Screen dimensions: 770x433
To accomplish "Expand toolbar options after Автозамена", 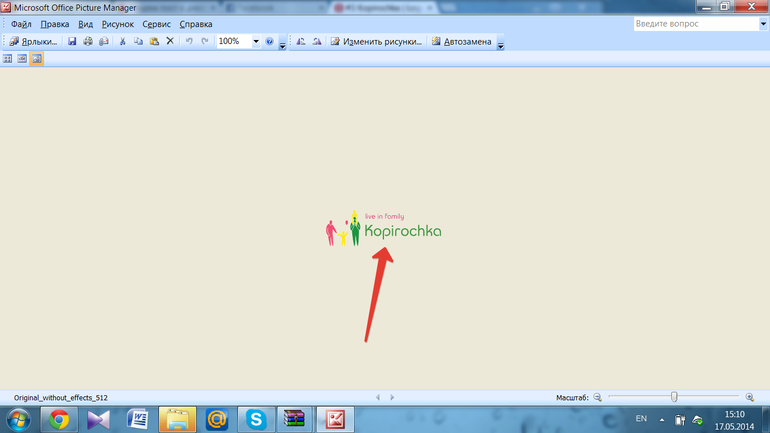I will (500, 44).
